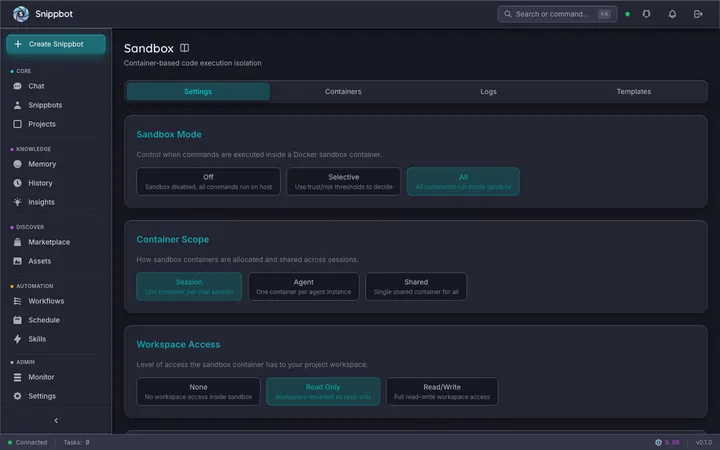
Task: Click the plus icon on Create Snippbot
Action: click(18, 44)
